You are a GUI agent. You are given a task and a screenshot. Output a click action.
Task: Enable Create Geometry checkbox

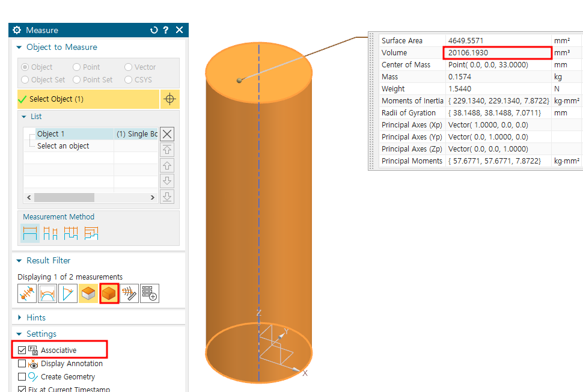22,377
